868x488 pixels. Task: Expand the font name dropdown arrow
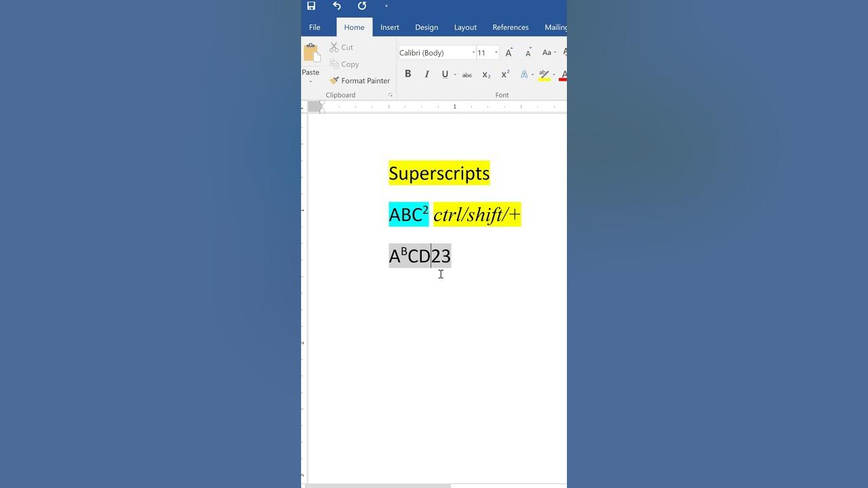(473, 53)
